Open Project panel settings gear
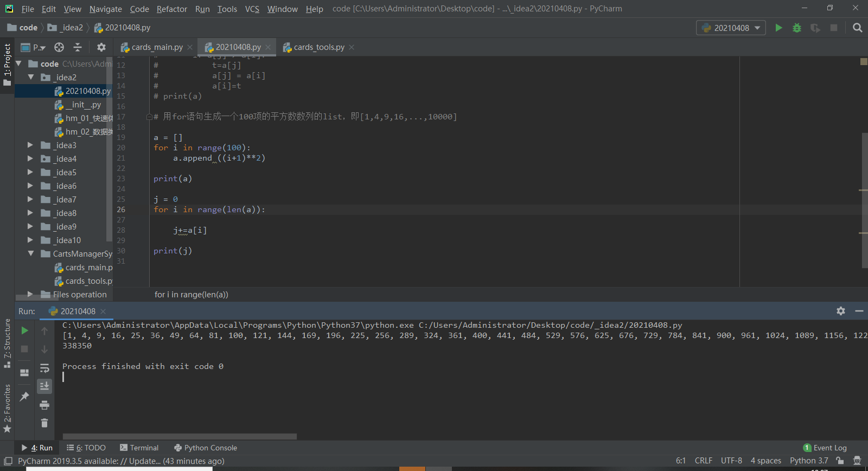Image resolution: width=868 pixels, height=471 pixels. [101, 47]
